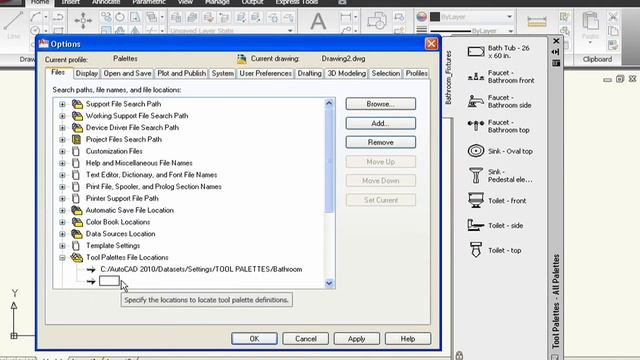This screenshot has height=360, width=640.
Task: Activate the Line tool in ribbon
Action: tap(13, 24)
